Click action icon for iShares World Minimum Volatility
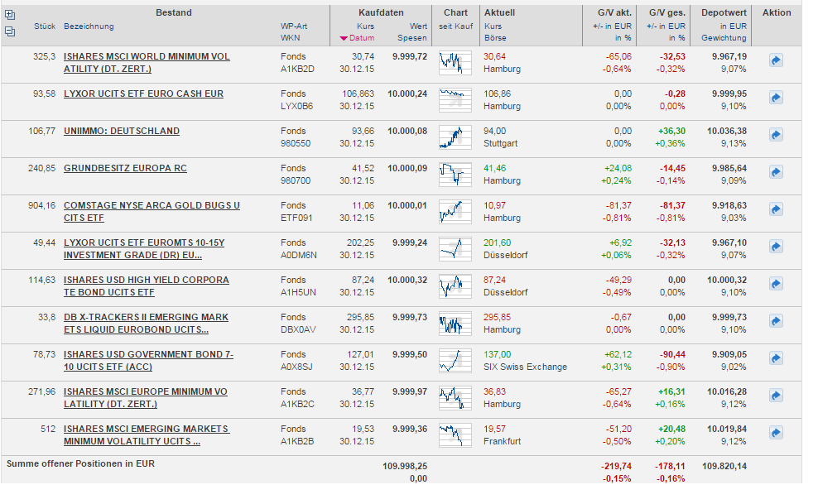818x504 pixels. coord(776,60)
